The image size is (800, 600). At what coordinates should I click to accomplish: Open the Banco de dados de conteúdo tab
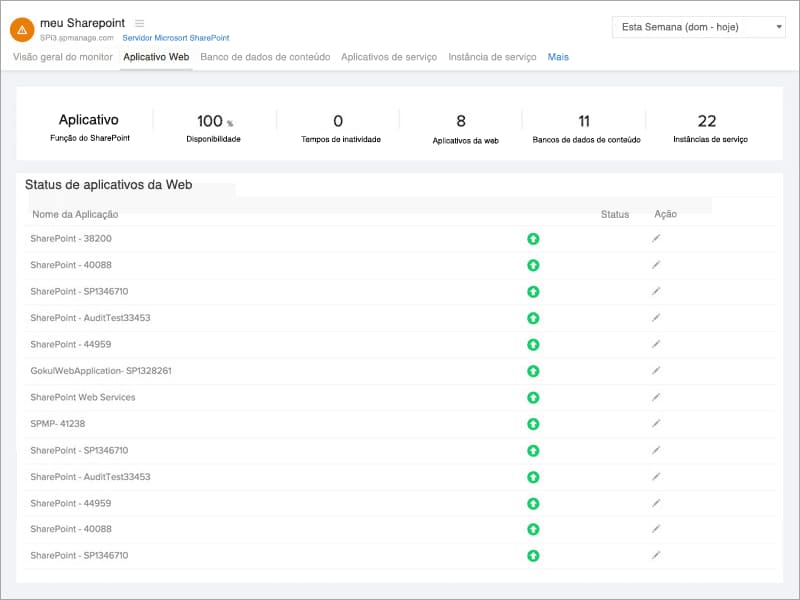pyautogui.click(x=264, y=57)
